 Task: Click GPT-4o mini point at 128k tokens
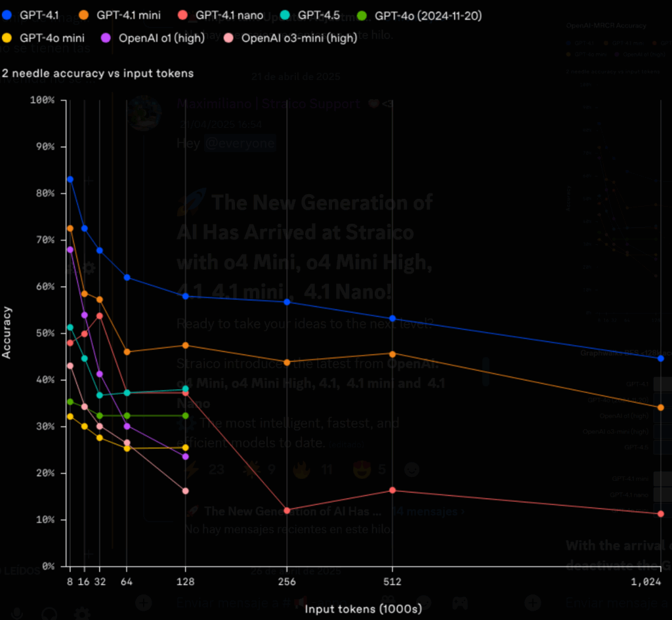[x=186, y=447]
